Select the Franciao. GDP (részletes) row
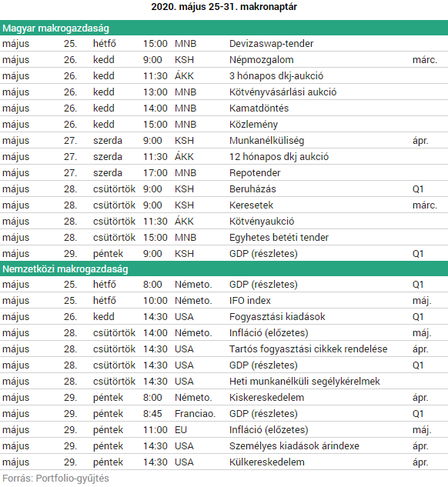The width and height of the screenshot is (448, 487). coord(224,413)
